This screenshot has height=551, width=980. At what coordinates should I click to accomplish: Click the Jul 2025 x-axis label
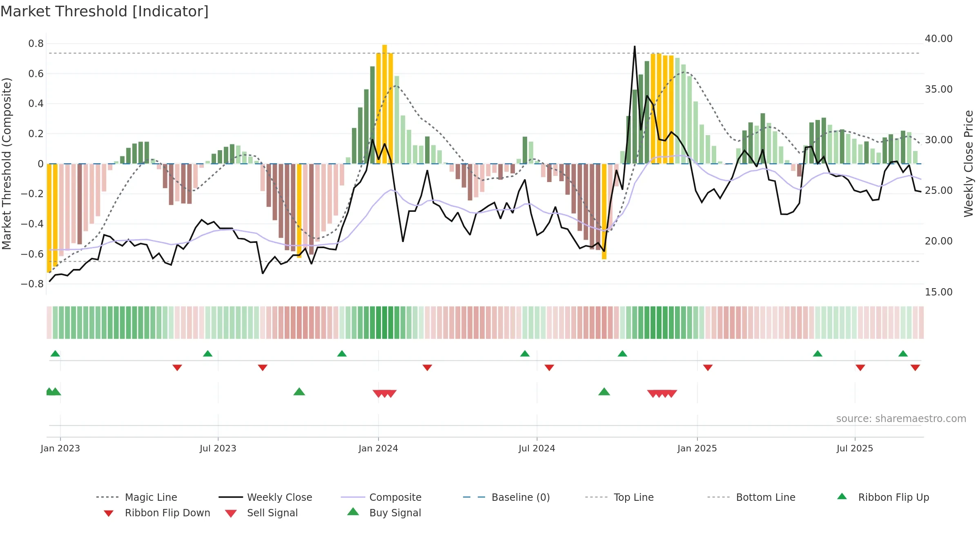[x=855, y=449]
